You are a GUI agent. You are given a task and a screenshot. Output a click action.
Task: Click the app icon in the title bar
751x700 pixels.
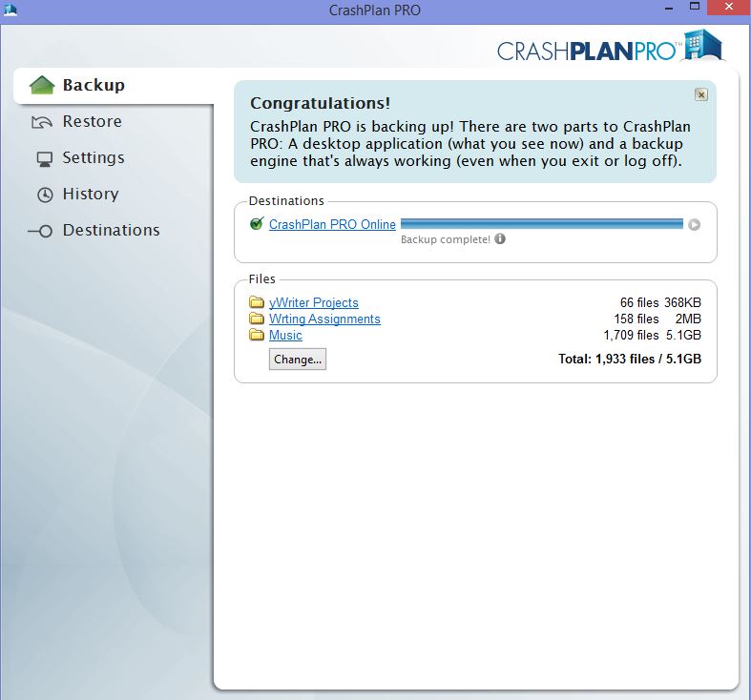coord(10,10)
